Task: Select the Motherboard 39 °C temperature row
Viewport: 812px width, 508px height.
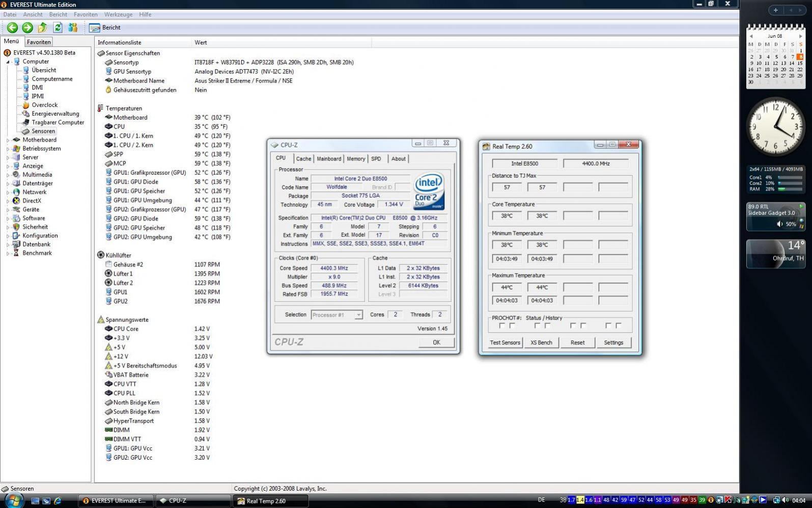Action: [166, 118]
